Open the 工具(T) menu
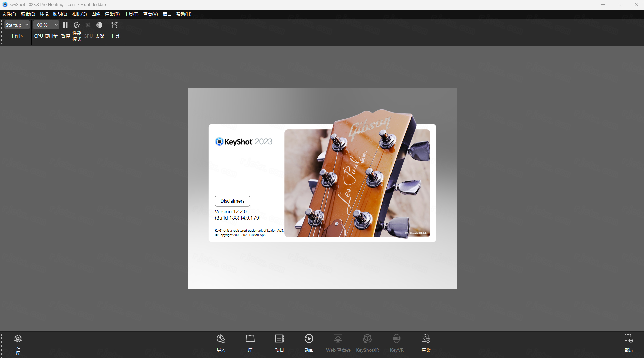Image resolution: width=644 pixels, height=358 pixels. point(131,14)
